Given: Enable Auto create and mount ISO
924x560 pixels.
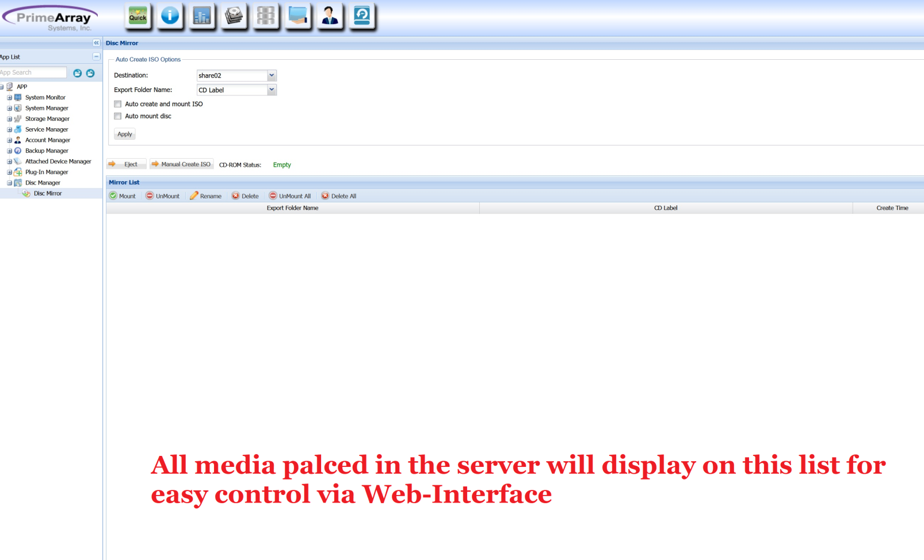Looking at the screenshot, I should 118,104.
